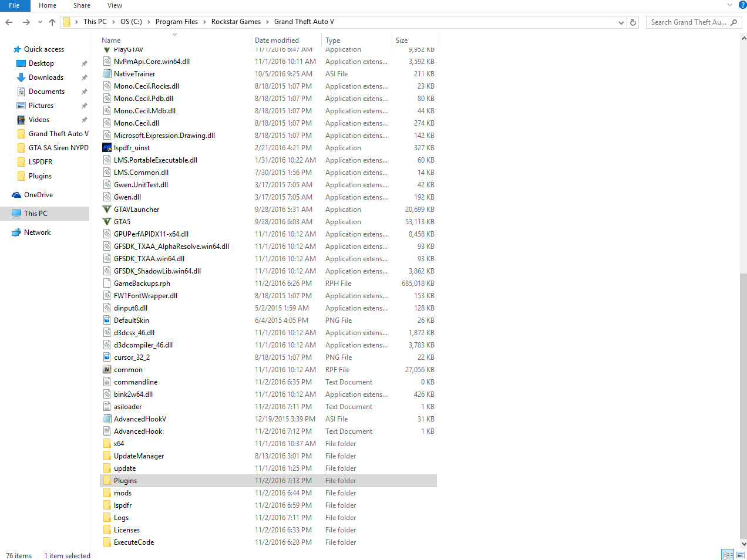Select bink2w64.dll file
This screenshot has height=560, width=747.
[x=133, y=394]
